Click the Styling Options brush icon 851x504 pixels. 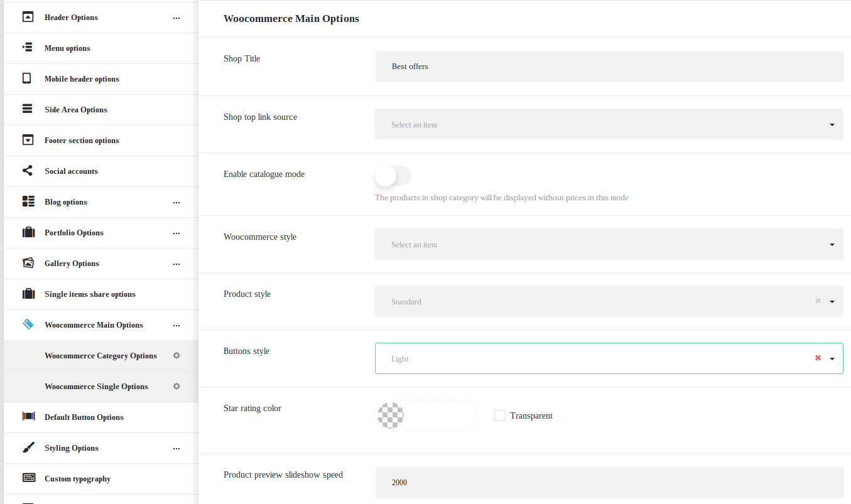28,448
